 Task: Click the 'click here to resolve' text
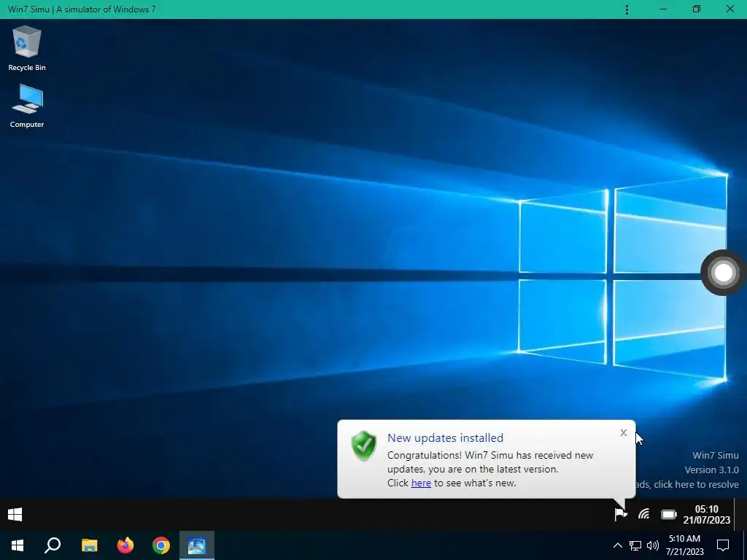[x=696, y=484]
